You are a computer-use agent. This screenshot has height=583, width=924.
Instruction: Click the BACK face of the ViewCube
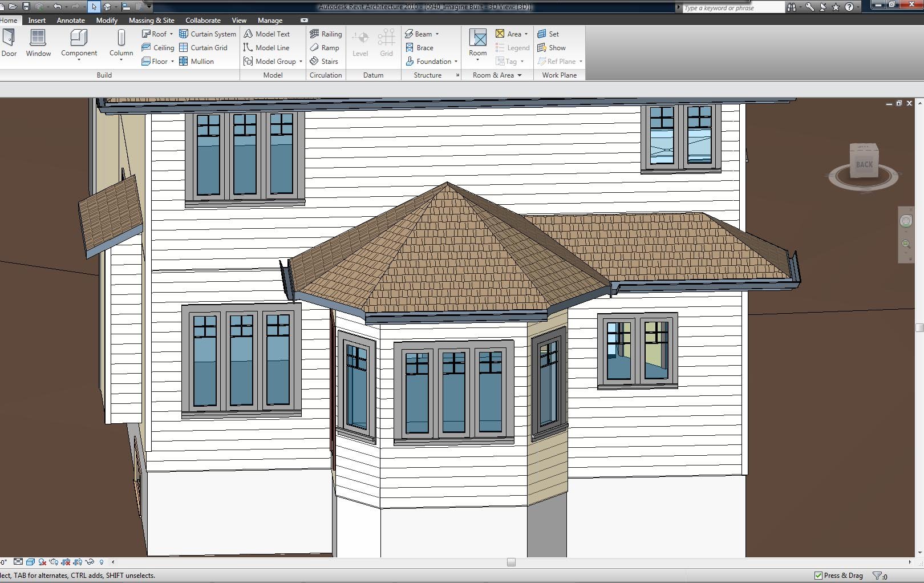pos(864,164)
